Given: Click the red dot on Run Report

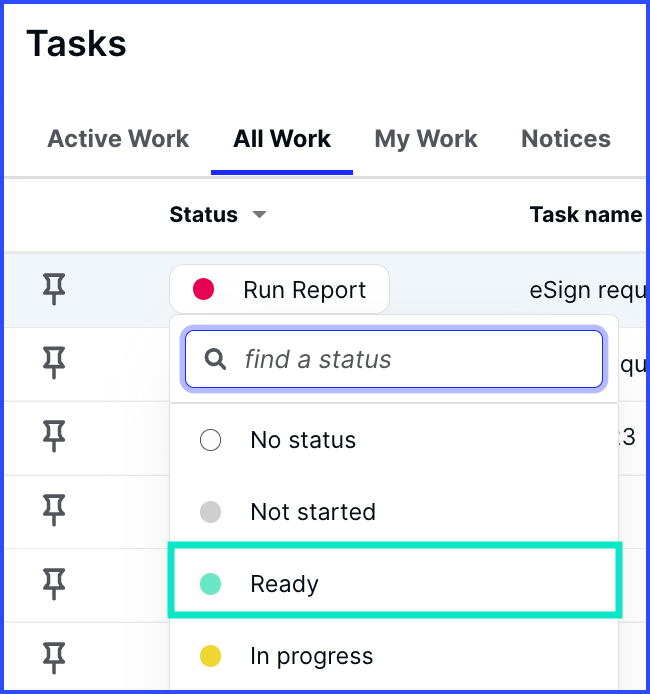Looking at the screenshot, I should click(x=204, y=289).
